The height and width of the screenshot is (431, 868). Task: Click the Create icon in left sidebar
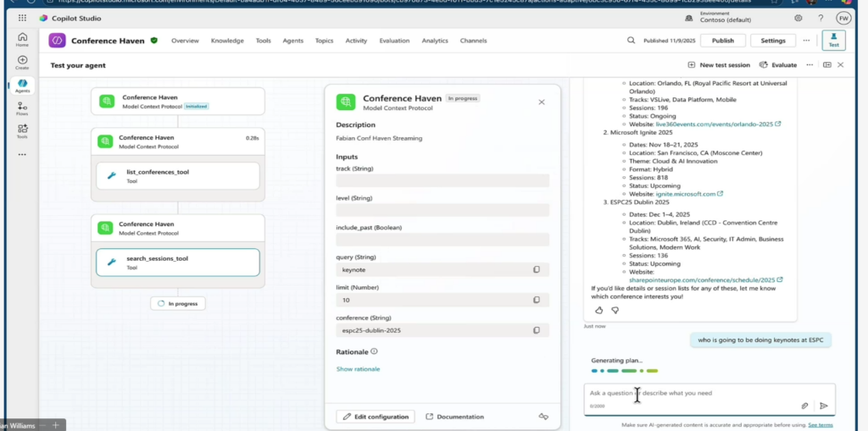[x=22, y=62]
